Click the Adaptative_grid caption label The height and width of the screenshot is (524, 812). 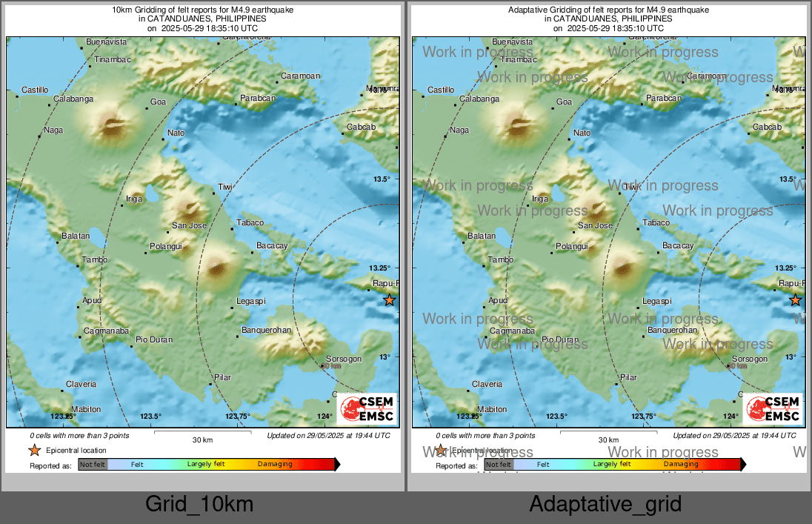[605, 504]
